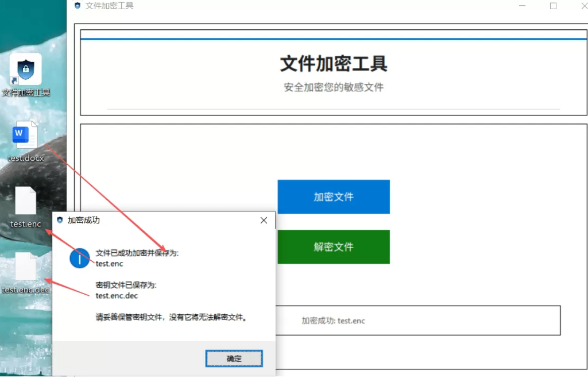This screenshot has width=588, height=378.
Task: Click the 加密成功 dialog title text
Action: 84,220
